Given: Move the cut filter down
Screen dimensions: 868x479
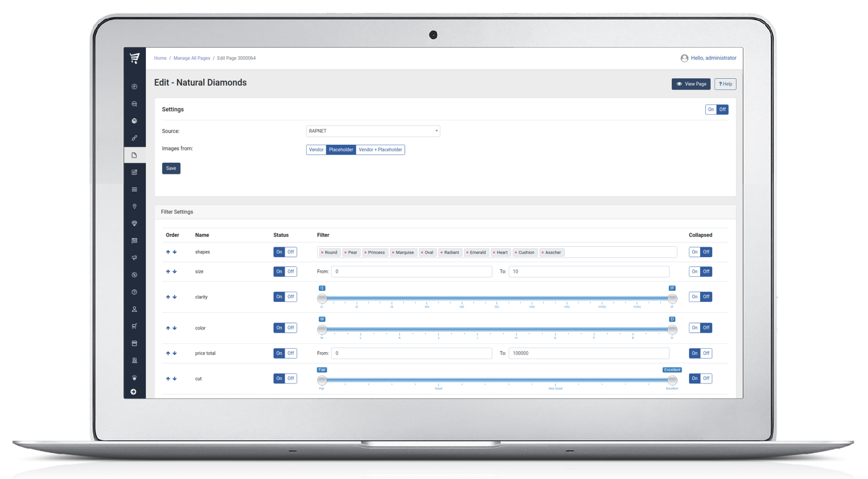Looking at the screenshot, I should [x=175, y=379].
